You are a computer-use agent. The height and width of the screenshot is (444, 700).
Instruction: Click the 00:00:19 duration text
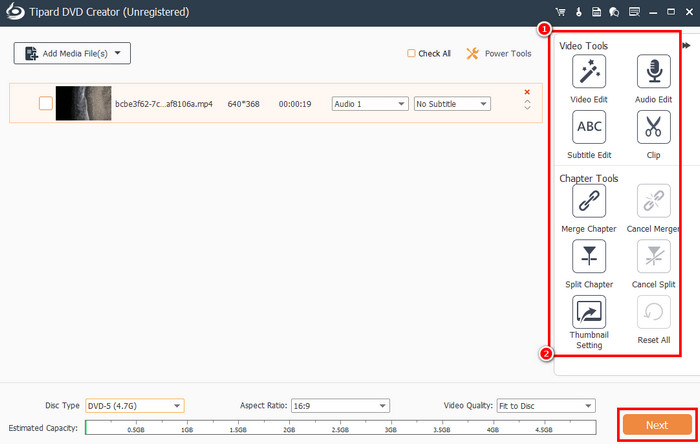pyautogui.click(x=295, y=104)
